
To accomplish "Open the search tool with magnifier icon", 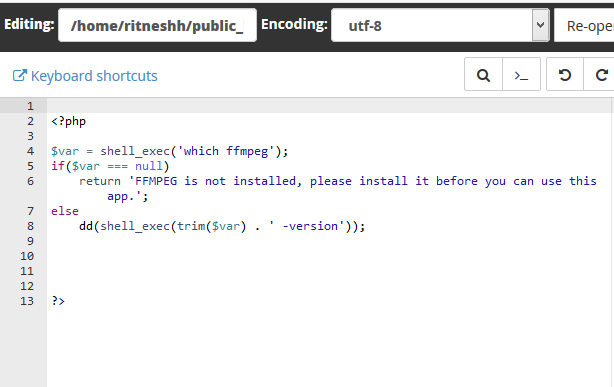I will [x=483, y=74].
